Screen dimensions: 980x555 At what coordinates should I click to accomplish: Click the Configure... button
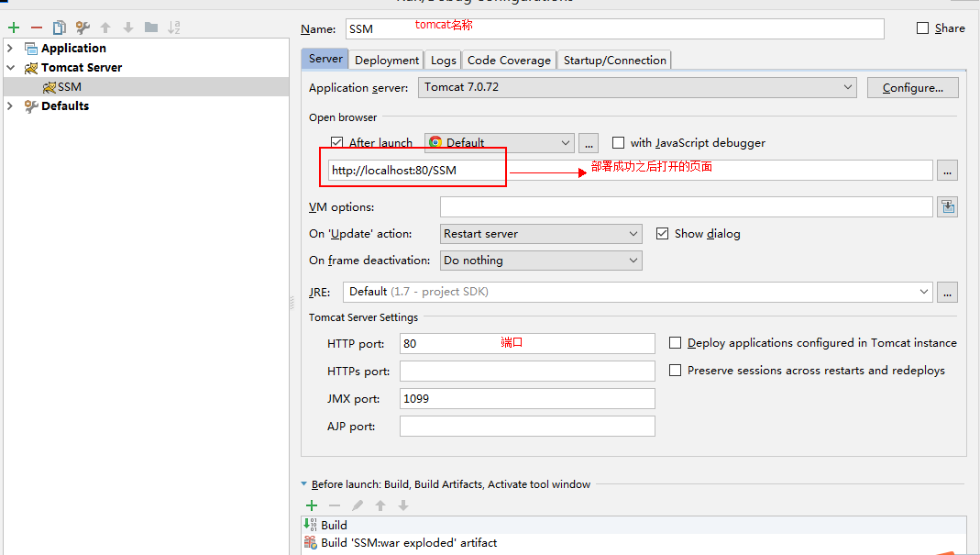click(x=913, y=87)
